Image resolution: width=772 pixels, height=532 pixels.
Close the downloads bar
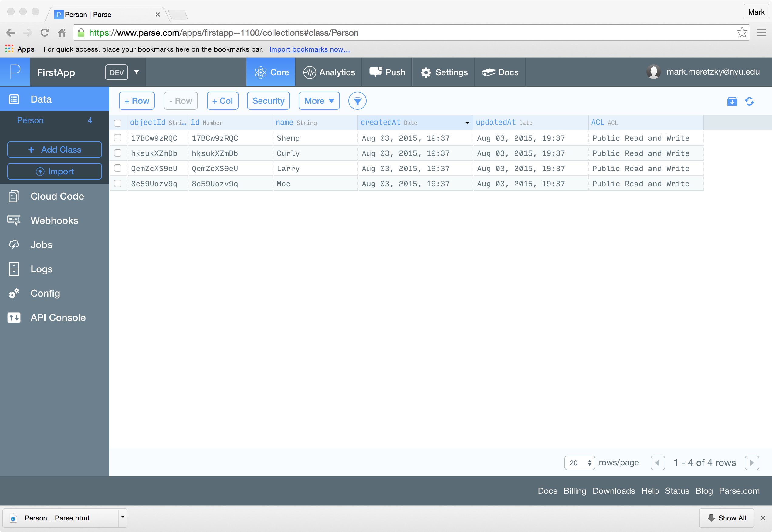[762, 518]
